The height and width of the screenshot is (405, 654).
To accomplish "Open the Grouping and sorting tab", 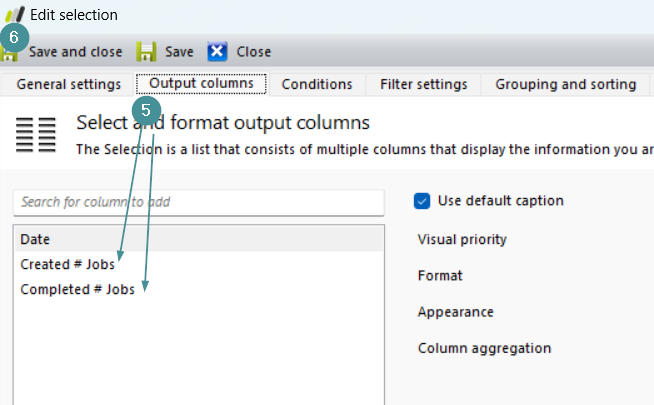I will [565, 84].
